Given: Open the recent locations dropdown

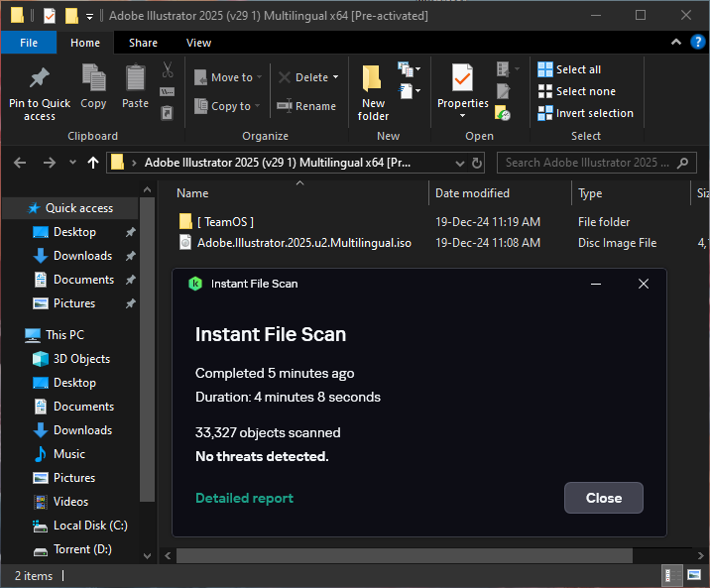Looking at the screenshot, I should point(72,162).
